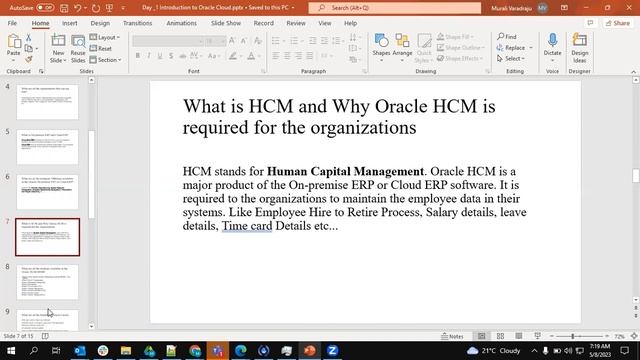The height and width of the screenshot is (360, 640).
Task: Clear all formatting icon
Action: click(258, 40)
